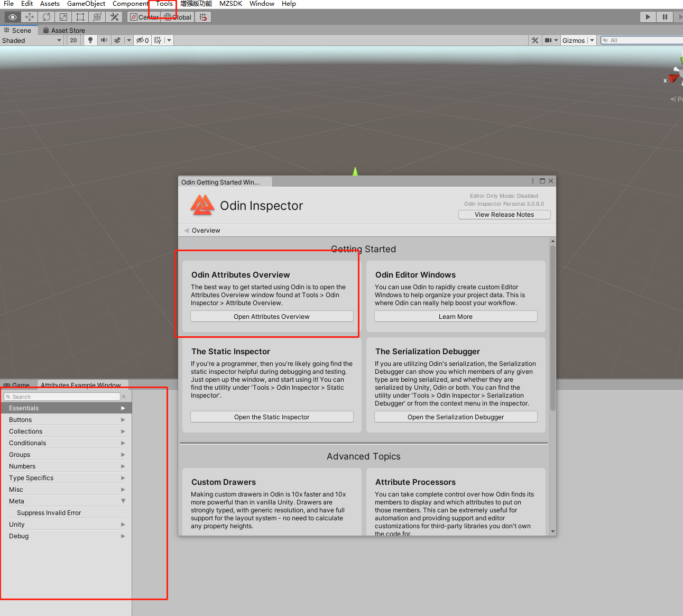Toggle hidden objects visibility counter
Image resolution: width=683 pixels, height=616 pixels.
click(142, 40)
